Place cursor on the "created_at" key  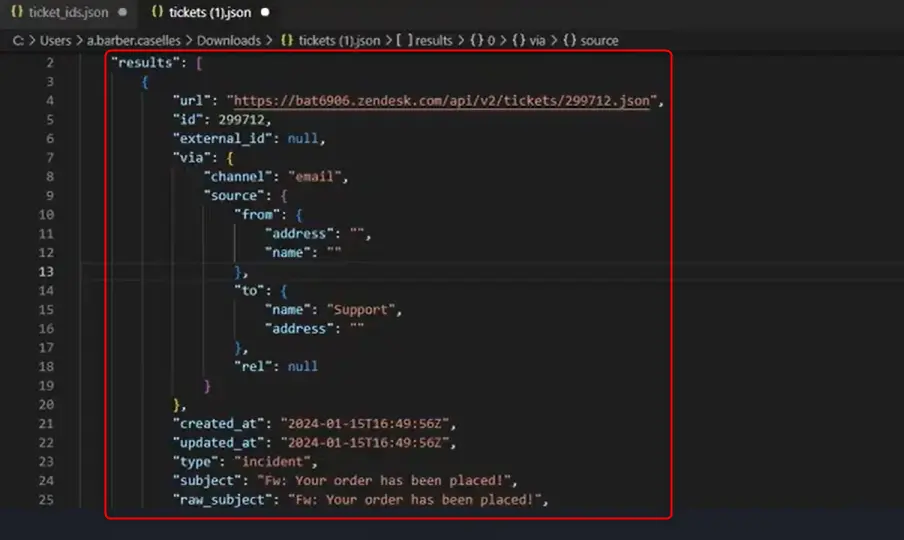(221, 424)
